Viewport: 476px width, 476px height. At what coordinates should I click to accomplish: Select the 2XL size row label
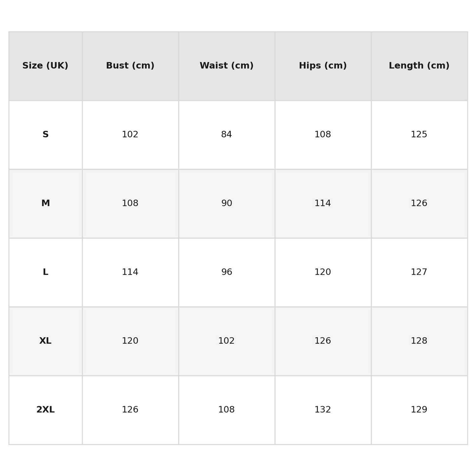pos(45,410)
